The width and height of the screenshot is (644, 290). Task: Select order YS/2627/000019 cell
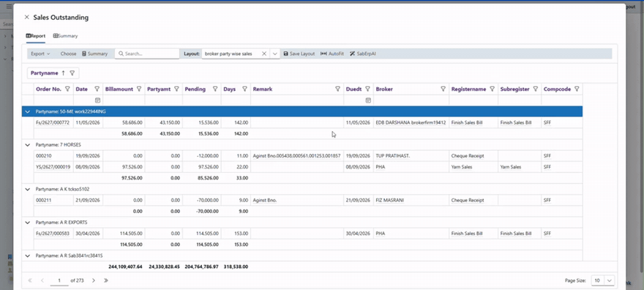tap(53, 167)
